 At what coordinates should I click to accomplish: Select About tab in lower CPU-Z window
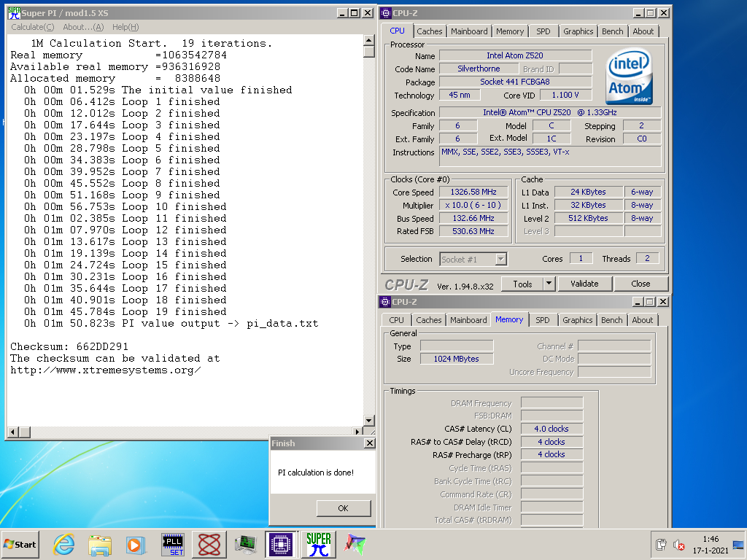click(642, 320)
